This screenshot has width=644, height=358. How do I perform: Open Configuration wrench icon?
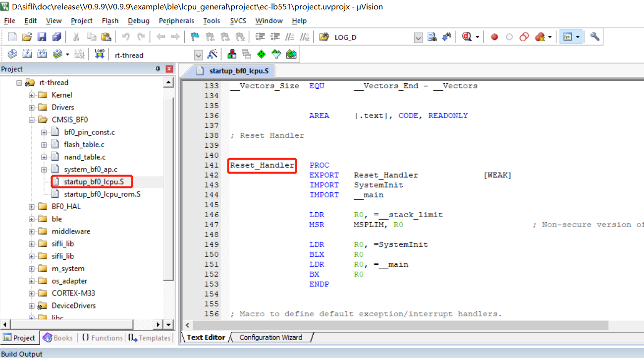pos(595,37)
